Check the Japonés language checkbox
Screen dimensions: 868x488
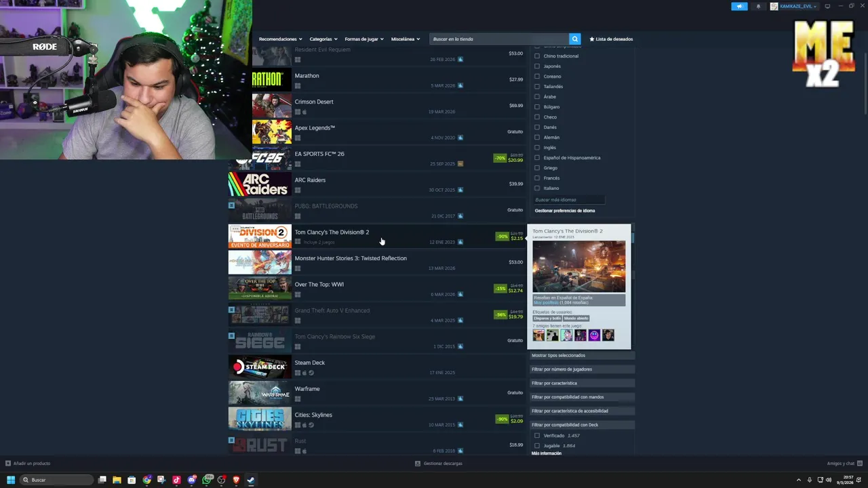pos(537,66)
